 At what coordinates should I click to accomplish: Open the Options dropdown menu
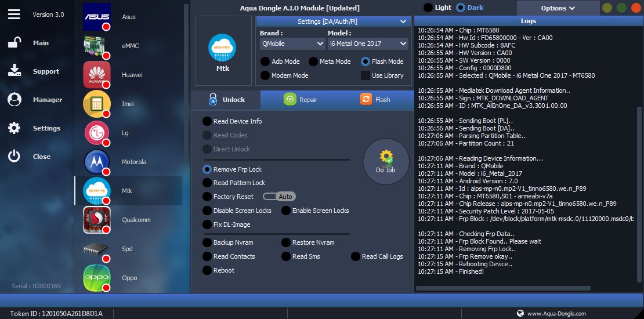[558, 8]
